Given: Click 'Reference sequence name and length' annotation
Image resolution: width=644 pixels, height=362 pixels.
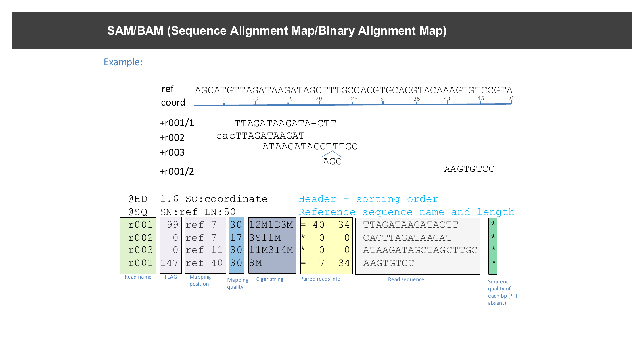Looking at the screenshot, I should (406, 212).
